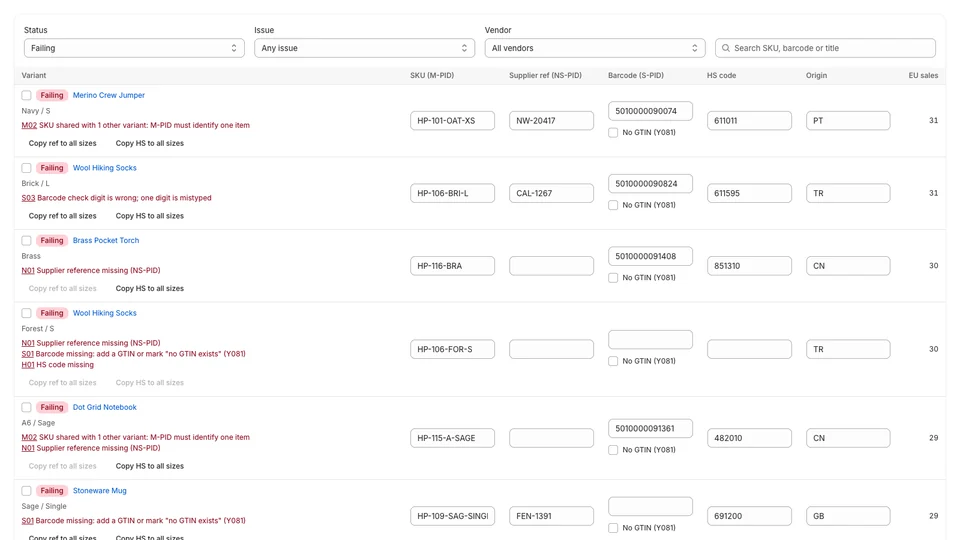Edit the origin field PT
960x540 pixels.
848,121
